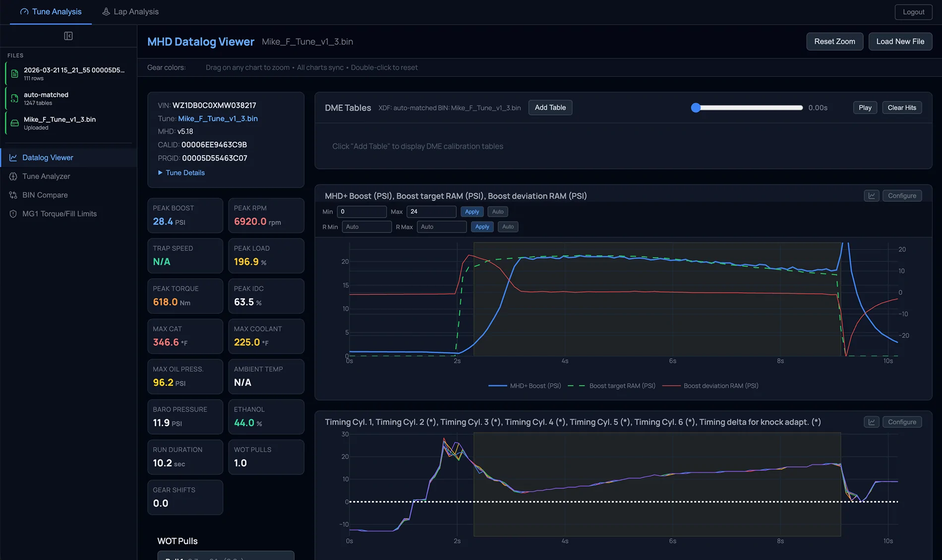942x560 pixels.
Task: Click the Peak Torque 618.0 Nm value
Action: point(172,302)
